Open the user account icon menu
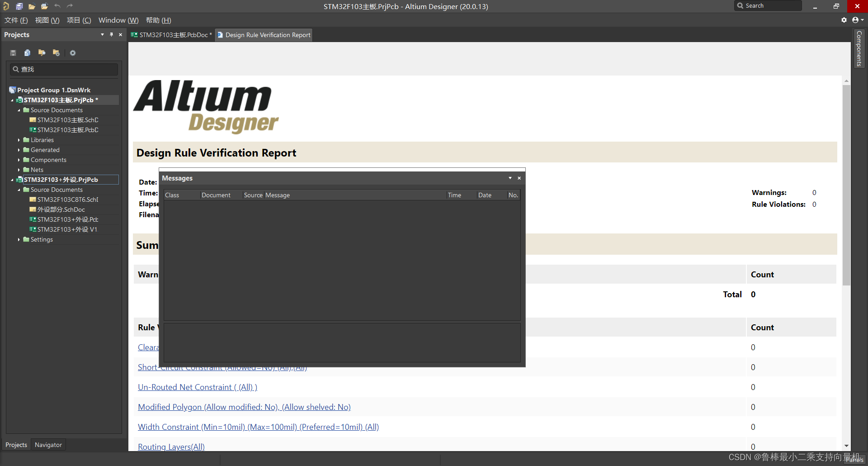The image size is (868, 466). [x=858, y=20]
